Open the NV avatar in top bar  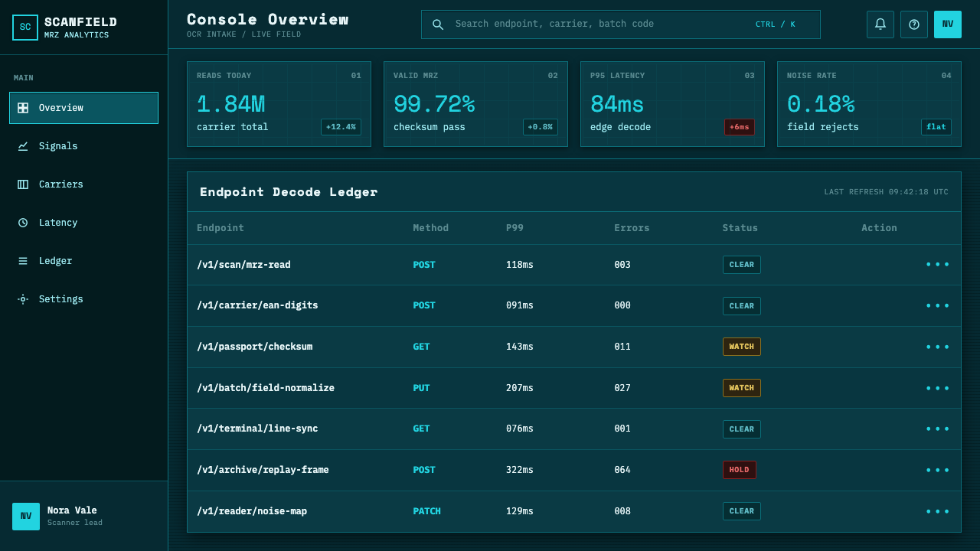click(x=948, y=24)
